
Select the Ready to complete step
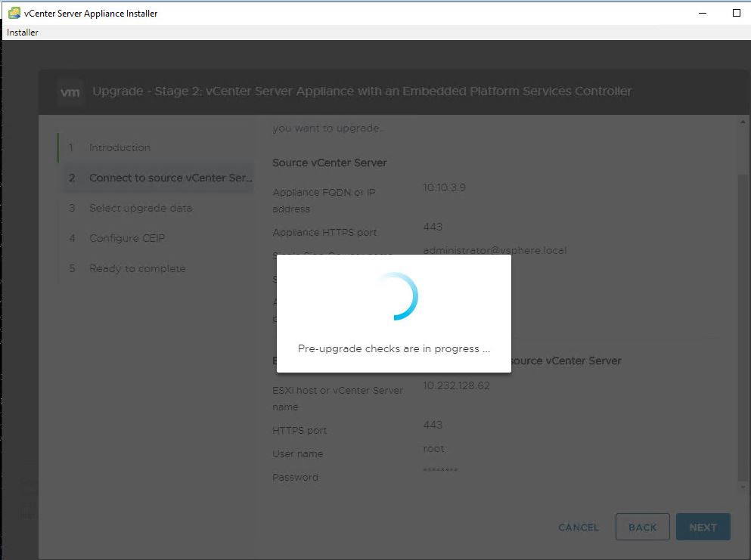[x=137, y=268]
